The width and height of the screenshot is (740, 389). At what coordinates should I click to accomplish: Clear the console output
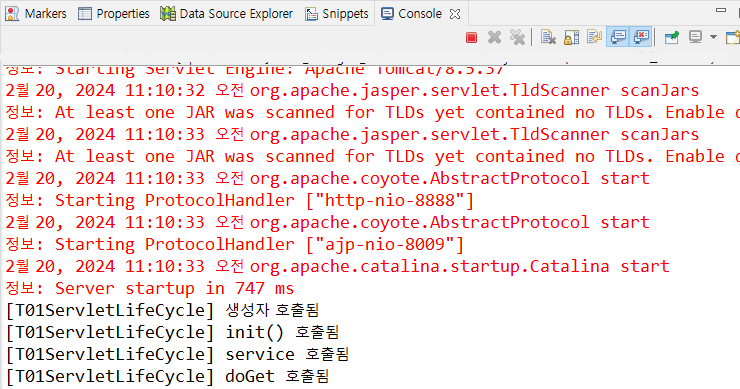click(548, 37)
